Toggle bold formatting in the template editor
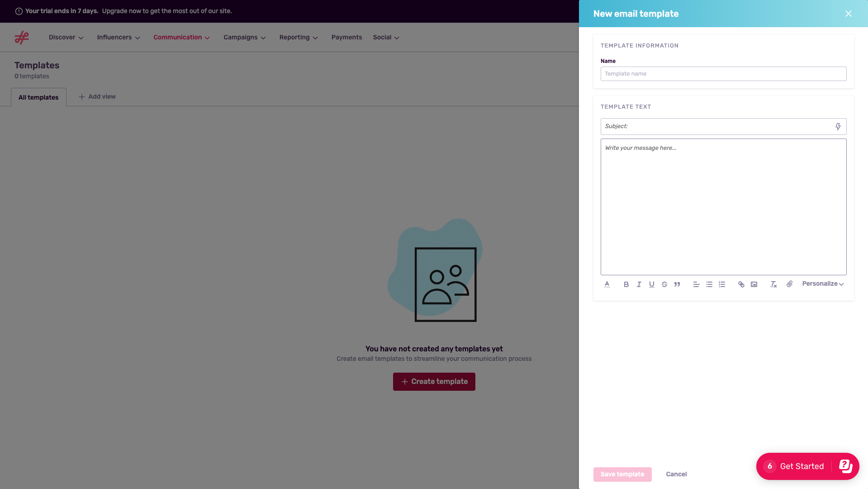Viewport: 868px width, 489px height. tap(626, 284)
